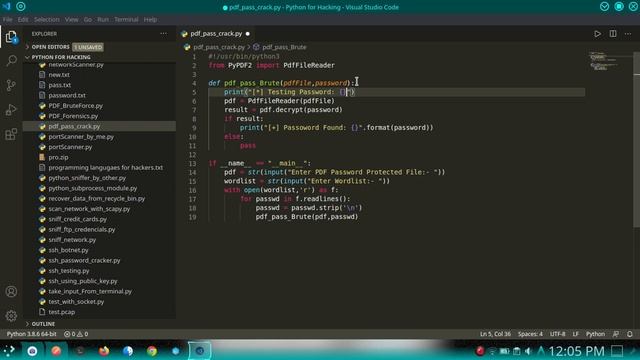This screenshot has width=640, height=360.
Task: Open the Extensions view
Action: [x=11, y=134]
